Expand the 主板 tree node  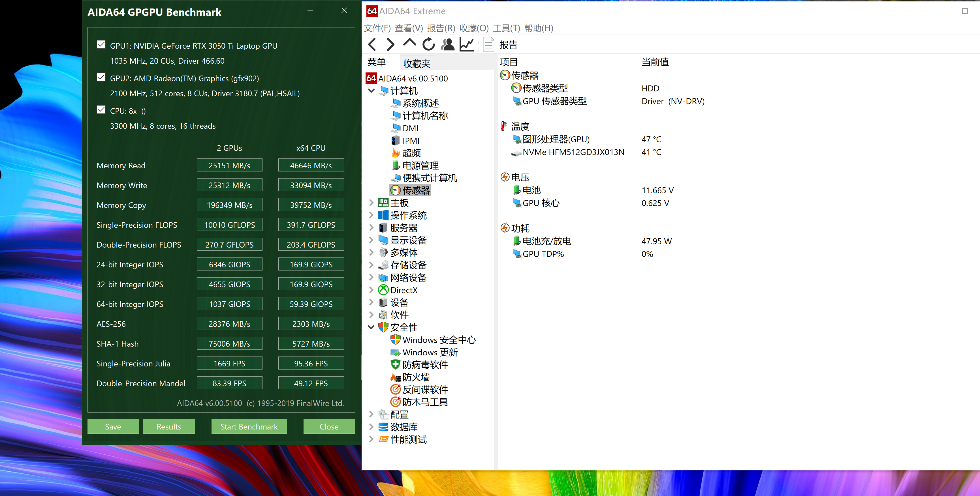pos(371,203)
